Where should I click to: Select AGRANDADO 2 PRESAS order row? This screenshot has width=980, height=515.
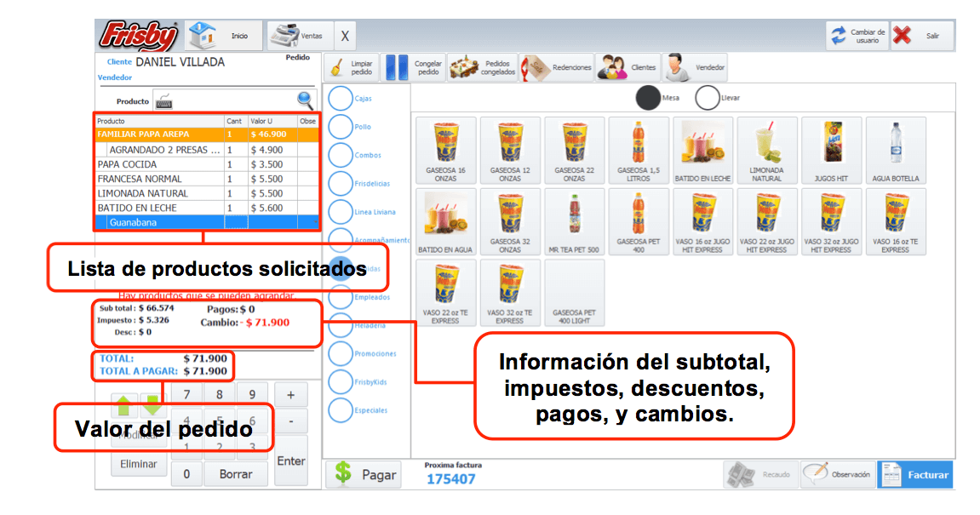(207, 150)
